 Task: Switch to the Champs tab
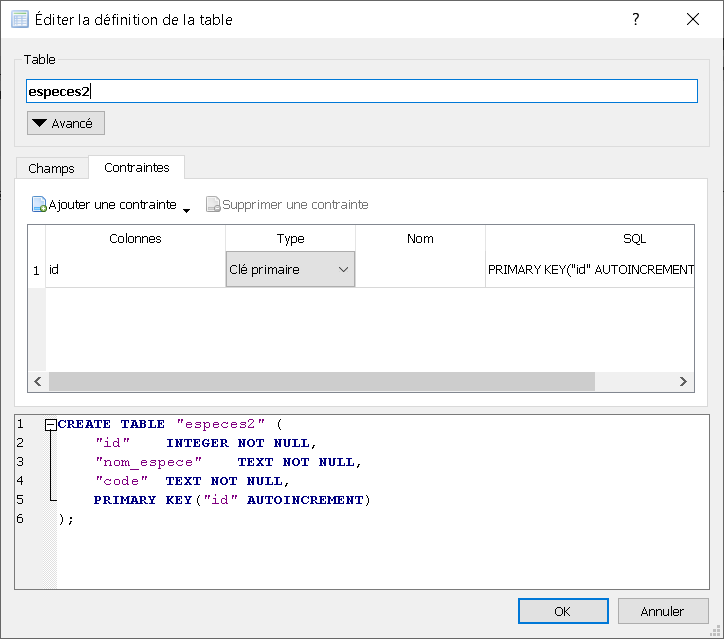coord(51,168)
